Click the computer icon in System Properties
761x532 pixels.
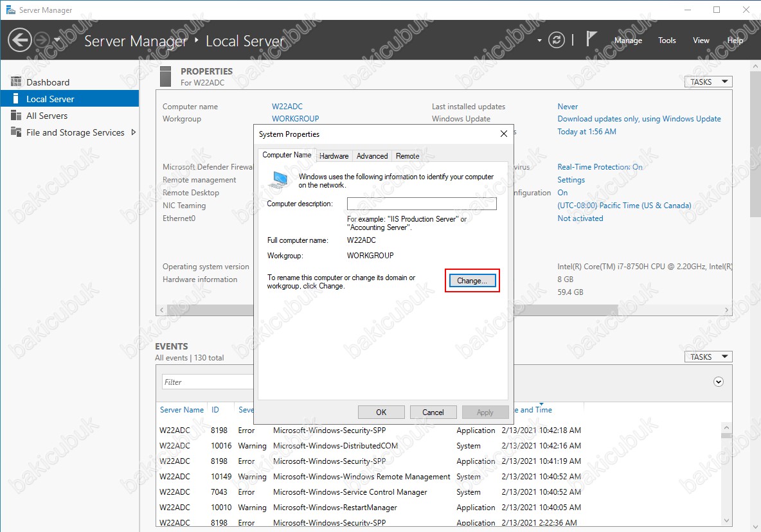(x=279, y=180)
